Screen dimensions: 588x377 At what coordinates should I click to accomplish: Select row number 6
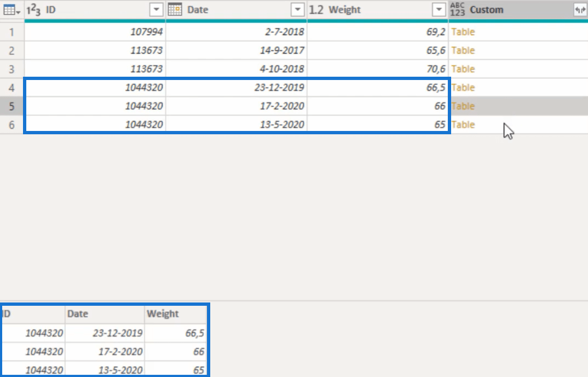(x=12, y=125)
